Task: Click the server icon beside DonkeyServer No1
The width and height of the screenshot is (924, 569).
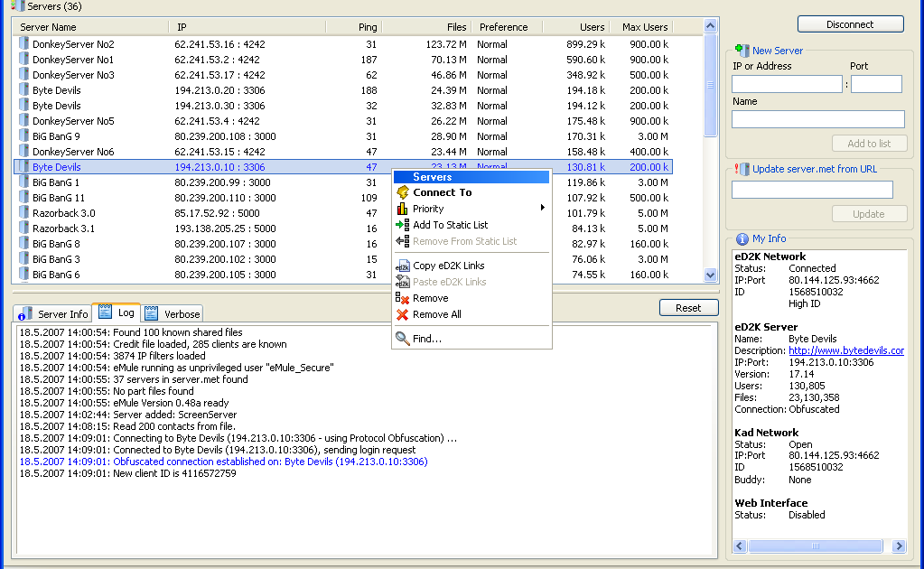Action: (23, 59)
